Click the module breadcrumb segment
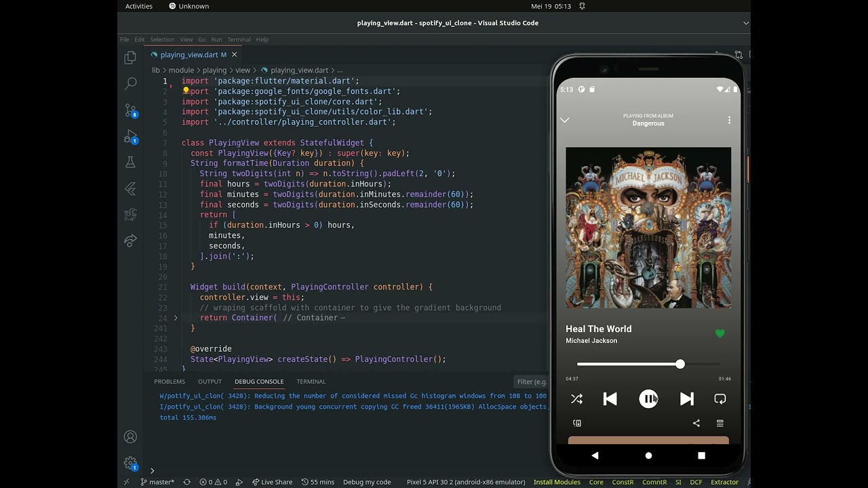Screen dimensions: 868x488 coord(181,70)
